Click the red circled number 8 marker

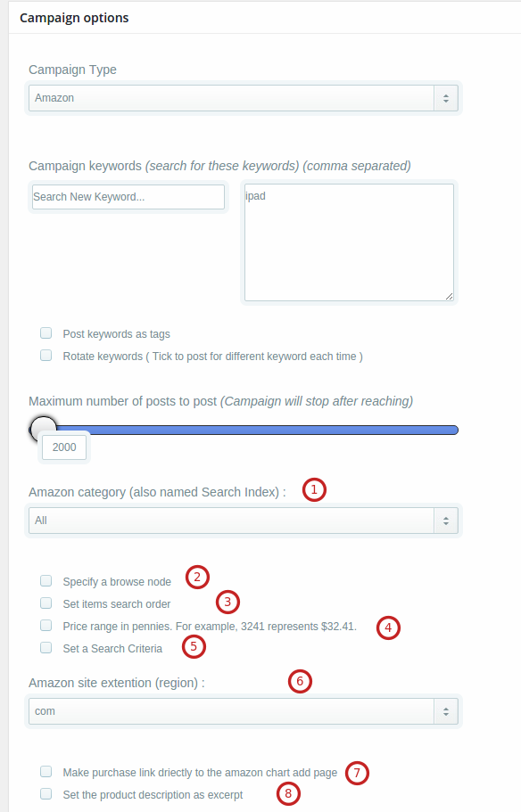click(288, 794)
